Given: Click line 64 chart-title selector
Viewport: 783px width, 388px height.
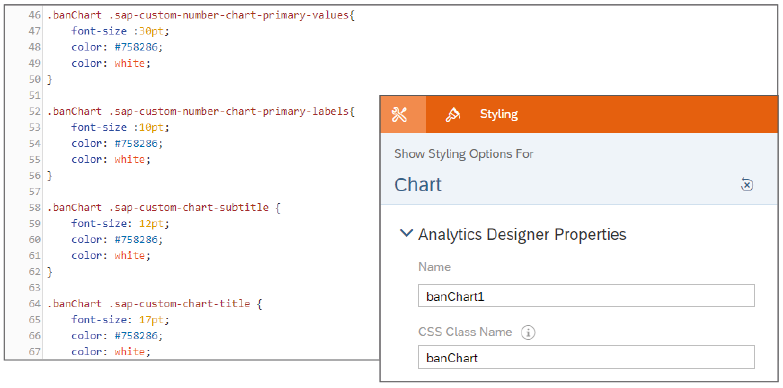Looking at the screenshot, I should (x=154, y=303).
